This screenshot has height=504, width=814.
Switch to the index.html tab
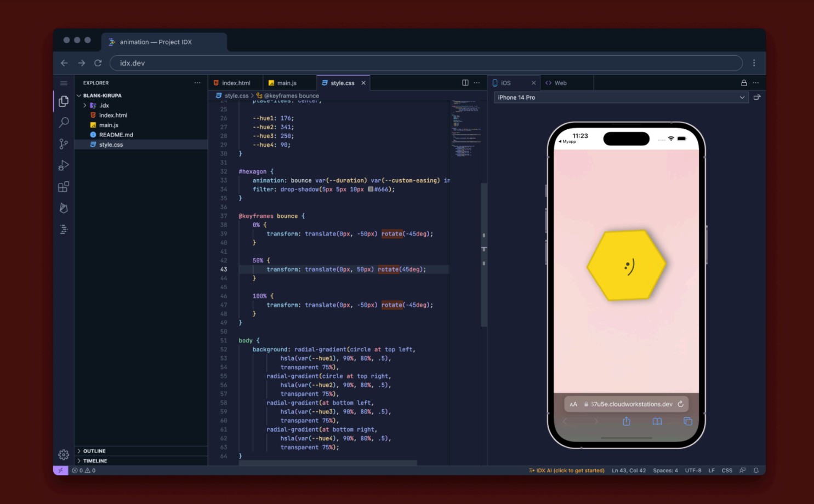click(236, 83)
